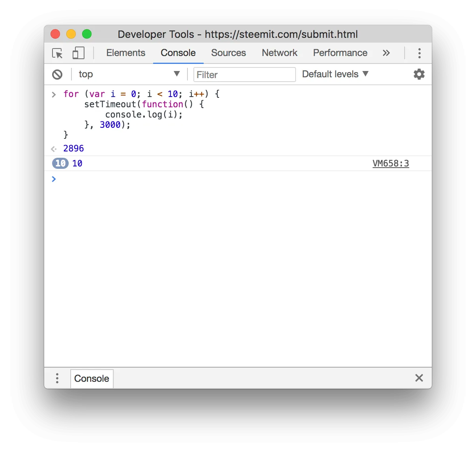Show more tabs with double chevron
Viewport: 476px width, 452px height.
point(386,53)
